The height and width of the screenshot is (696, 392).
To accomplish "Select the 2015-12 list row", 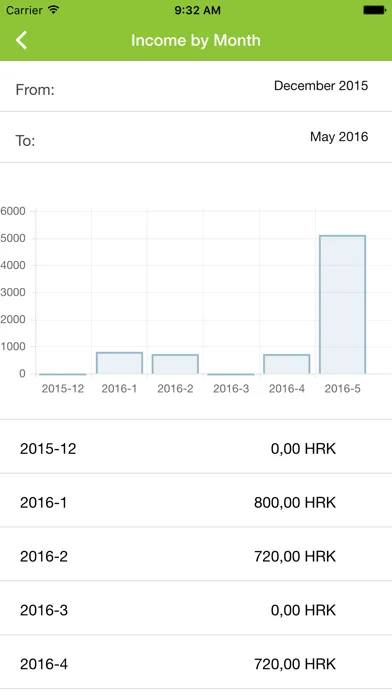I will (196, 447).
